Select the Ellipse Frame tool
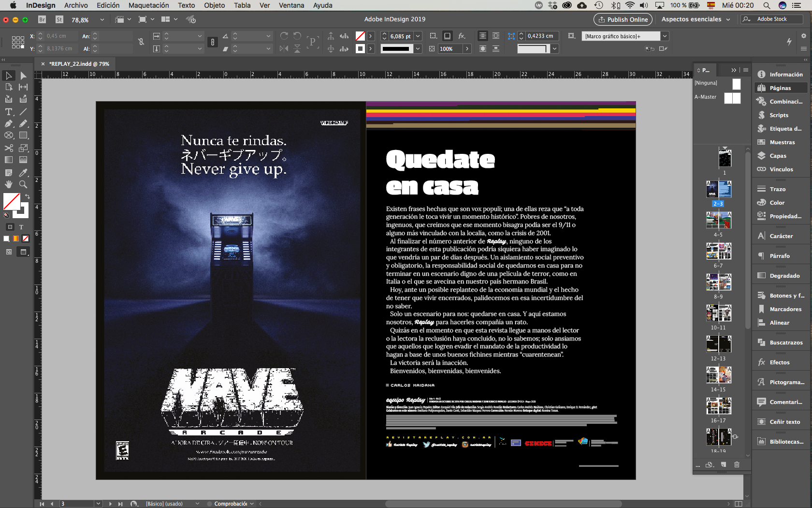812x508 pixels. click(9, 135)
